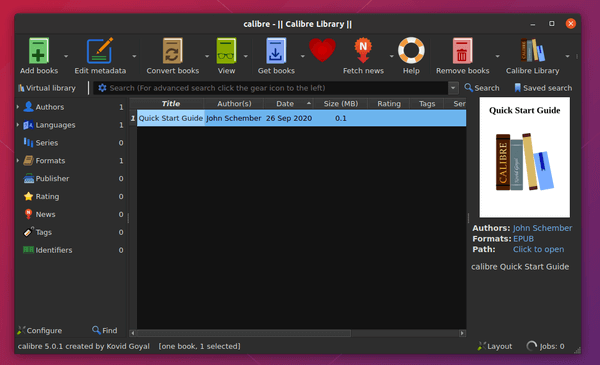
Task: Open the Calibre Library icon
Action: pos(532,51)
